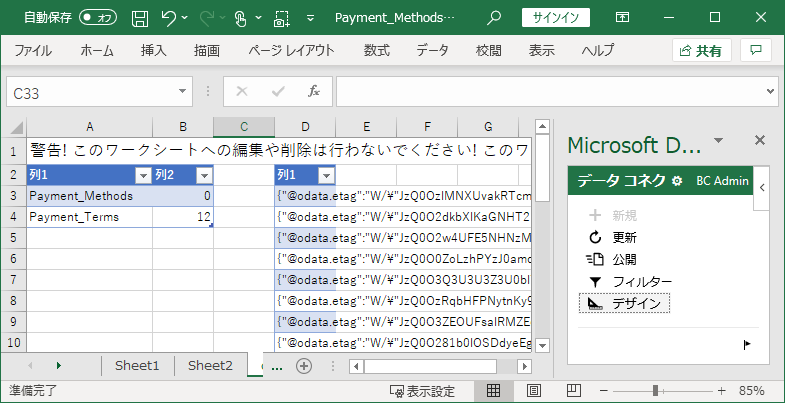
Task: Click the screenshot capture icon
Action: tap(282, 19)
